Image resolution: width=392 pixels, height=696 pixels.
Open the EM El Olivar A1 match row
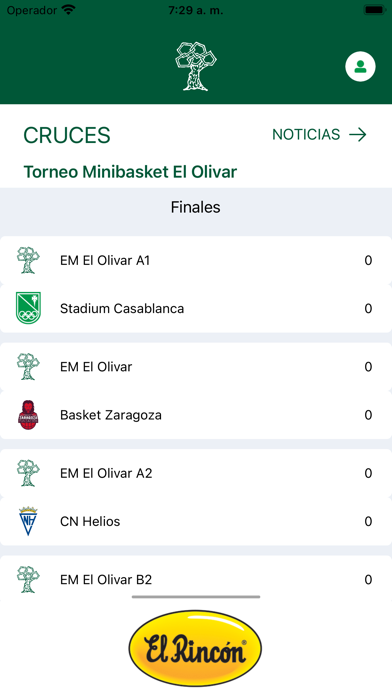pos(196,260)
